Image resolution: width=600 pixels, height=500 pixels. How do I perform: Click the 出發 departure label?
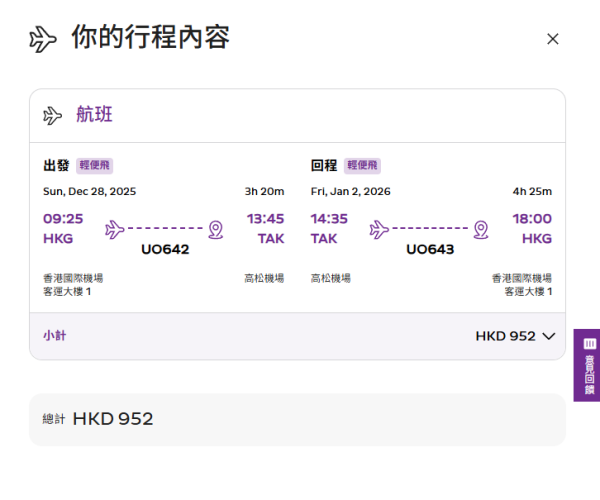click(56, 166)
